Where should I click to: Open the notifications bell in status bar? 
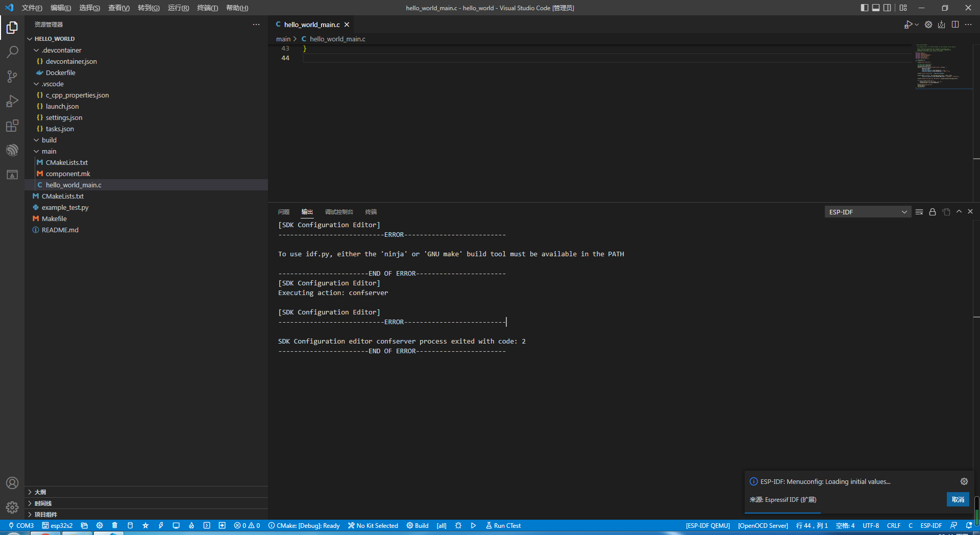click(x=969, y=525)
